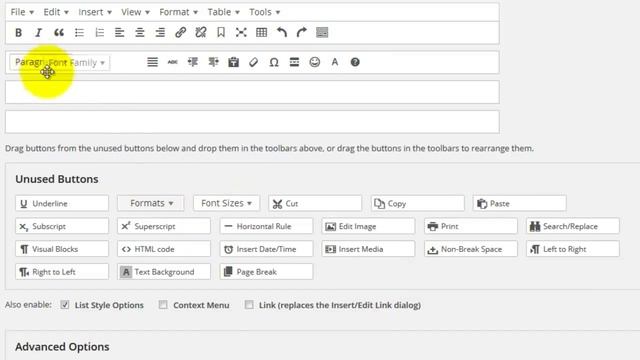Click the Text color A icon
Image resolution: width=640 pixels, height=360 pixels.
coord(335,62)
